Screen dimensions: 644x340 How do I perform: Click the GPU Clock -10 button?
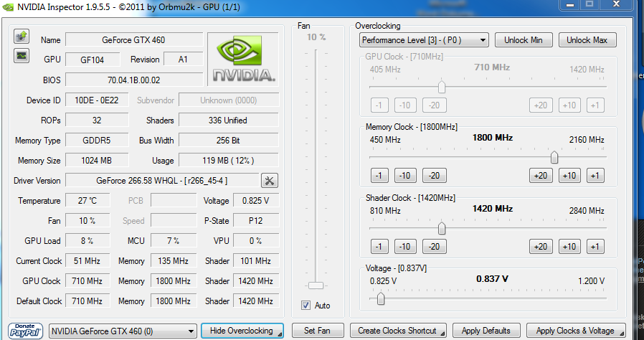point(405,105)
